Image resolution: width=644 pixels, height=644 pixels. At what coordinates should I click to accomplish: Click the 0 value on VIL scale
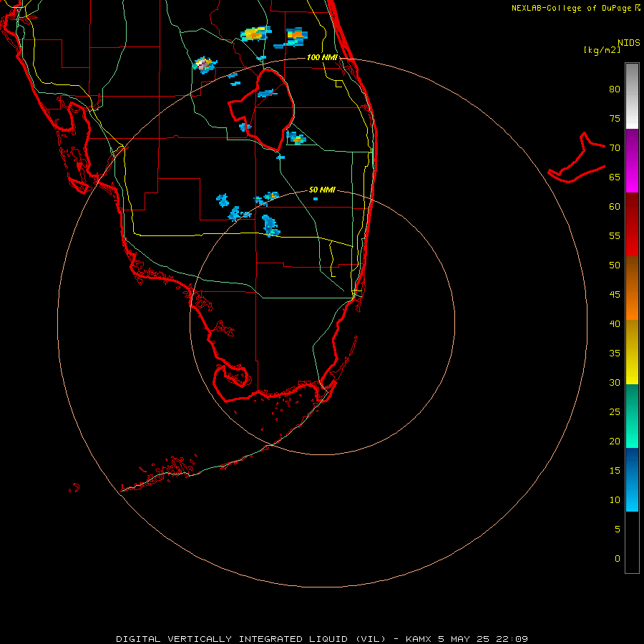[x=618, y=559]
